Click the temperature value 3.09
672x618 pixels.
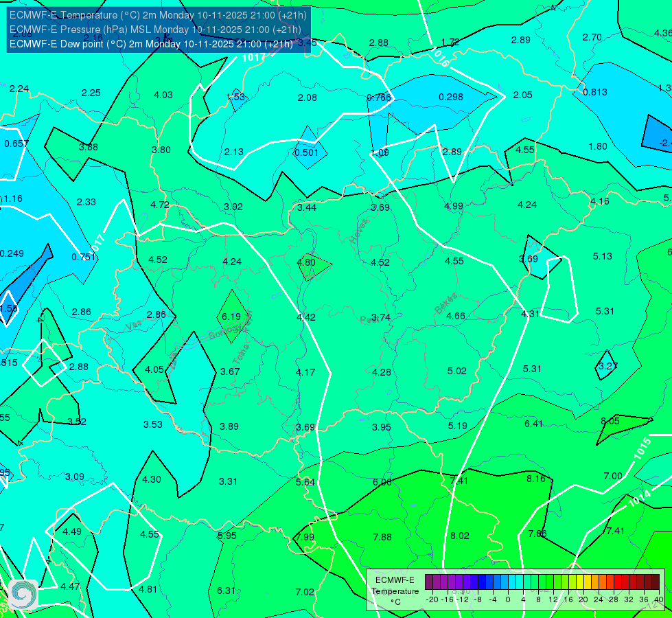pyautogui.click(x=75, y=477)
